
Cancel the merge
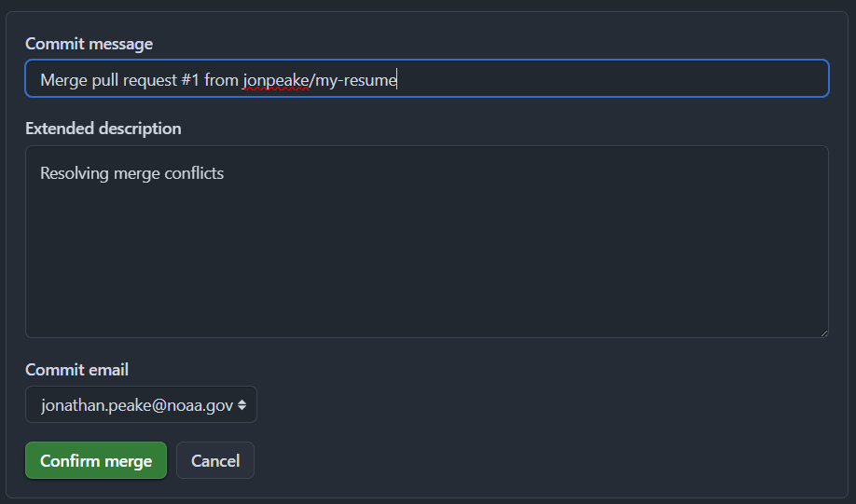(215, 460)
